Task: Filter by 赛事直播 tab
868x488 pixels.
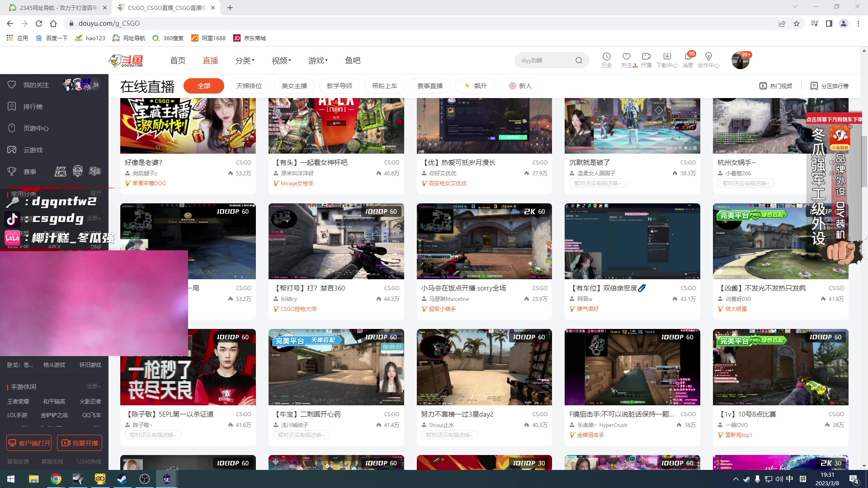Action: click(430, 86)
